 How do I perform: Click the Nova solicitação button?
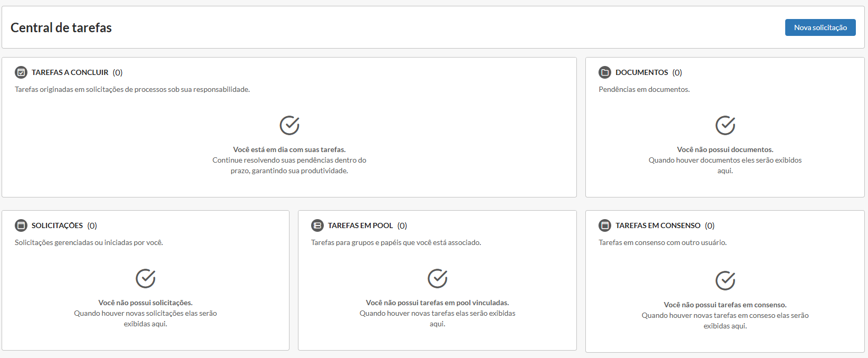[x=820, y=27]
